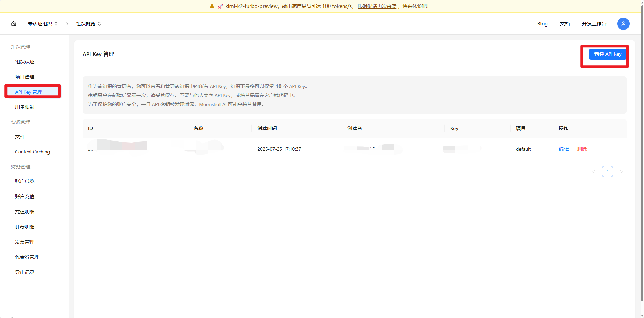This screenshot has height=318, width=644.
Task: Click the rocket icon in the banner
Action: pos(221,6)
